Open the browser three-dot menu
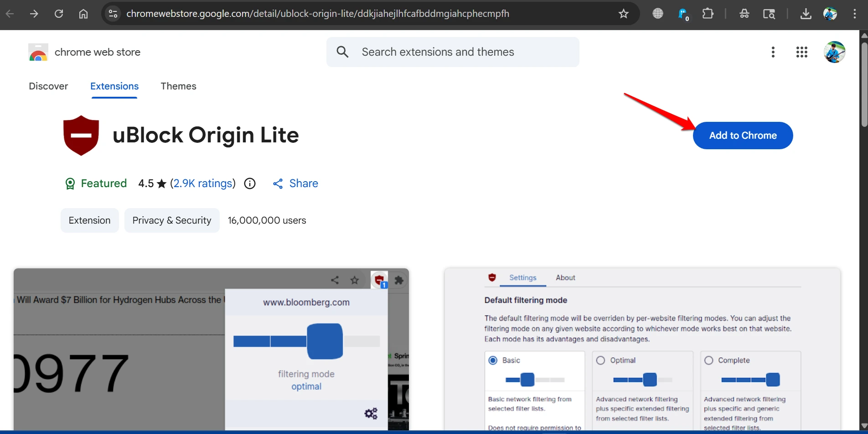 tap(854, 14)
